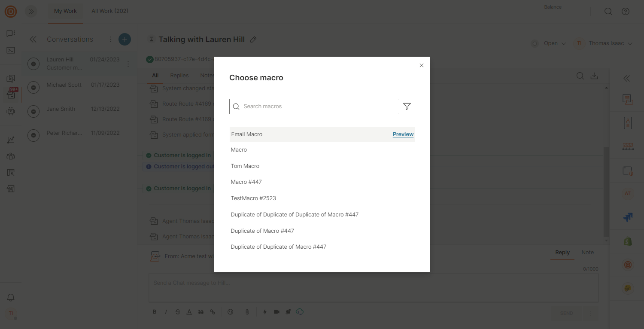Open the help question mark icon
The height and width of the screenshot is (329, 644).
click(x=626, y=12)
